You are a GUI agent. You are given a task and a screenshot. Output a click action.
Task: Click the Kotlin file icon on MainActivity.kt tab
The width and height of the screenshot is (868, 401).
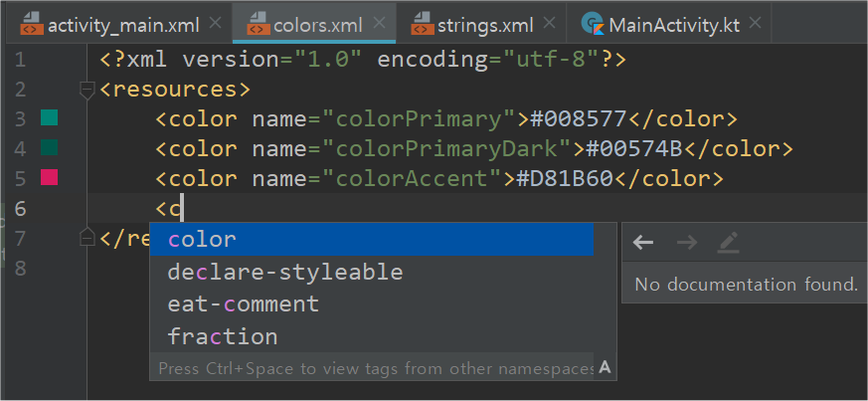tap(593, 24)
